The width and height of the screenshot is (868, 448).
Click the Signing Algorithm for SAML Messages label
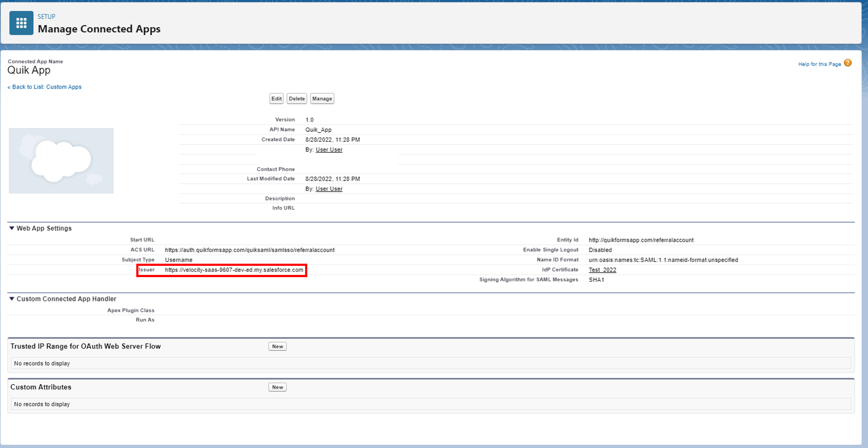point(529,280)
